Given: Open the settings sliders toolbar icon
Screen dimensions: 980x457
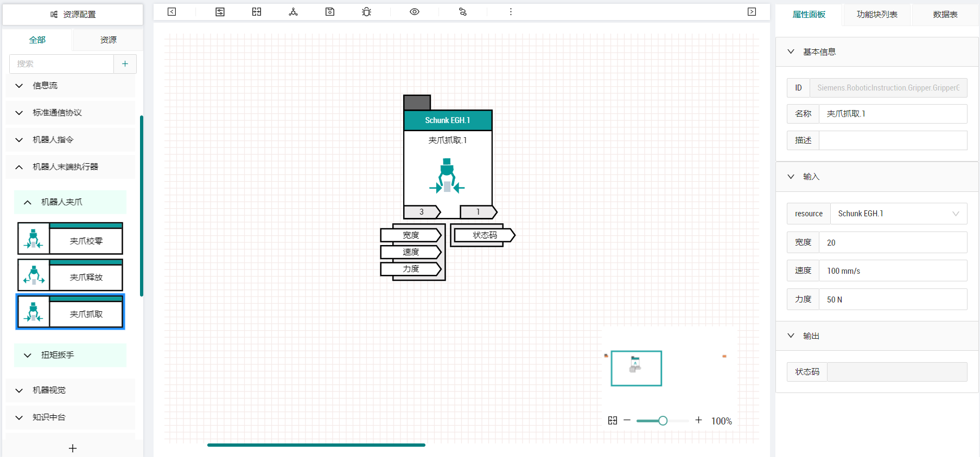Looking at the screenshot, I should coord(220,12).
